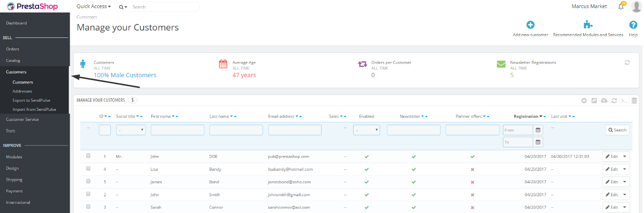Open calendar picker for registration From date
The image size is (644, 213).
pos(538,130)
